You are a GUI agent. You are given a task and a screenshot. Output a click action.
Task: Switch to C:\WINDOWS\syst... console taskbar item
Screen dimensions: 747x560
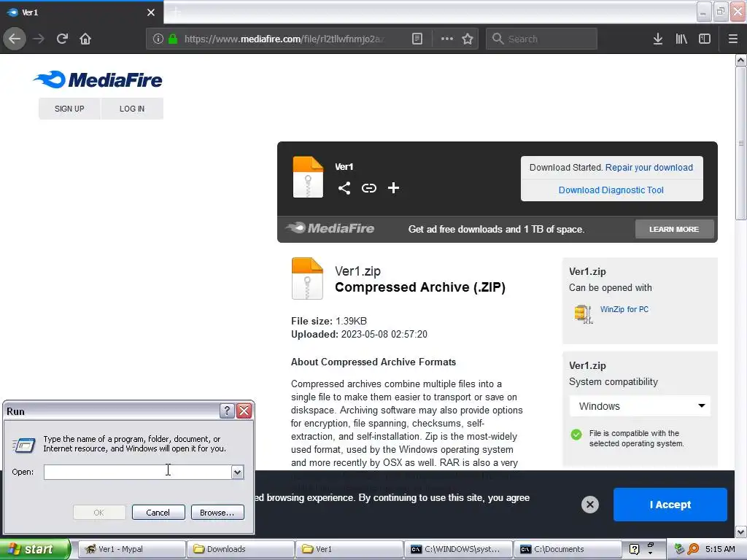tap(458, 549)
